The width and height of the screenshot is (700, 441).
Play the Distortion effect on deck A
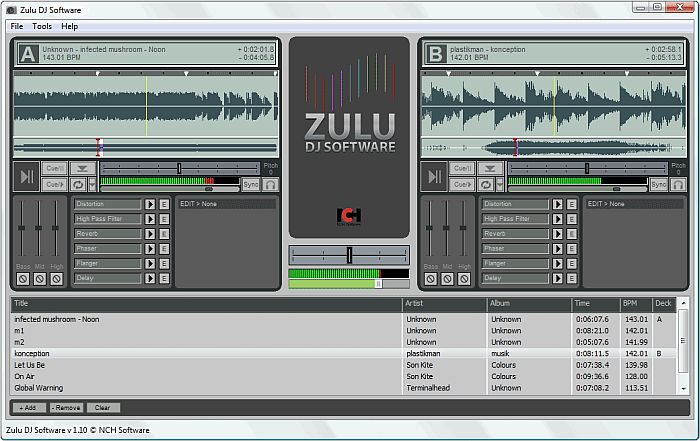(x=150, y=204)
